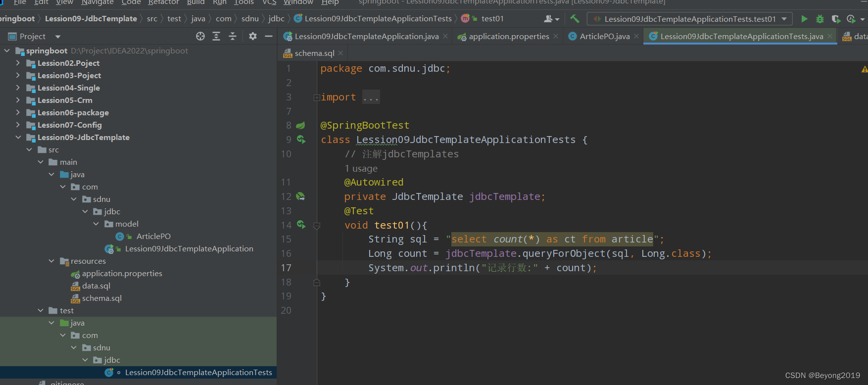The height and width of the screenshot is (385, 868).
Task: Close the application.properties tab
Action: pos(556,36)
